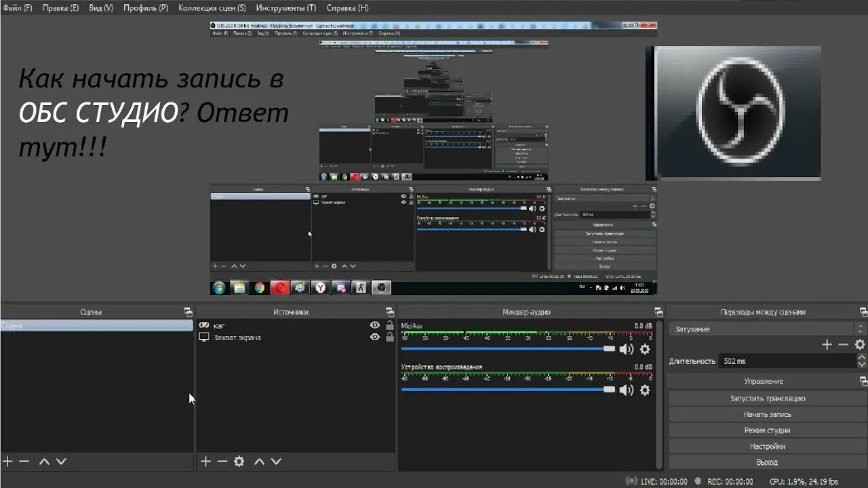The image size is (868, 488).
Task: Click Начать запись button
Action: point(768,414)
